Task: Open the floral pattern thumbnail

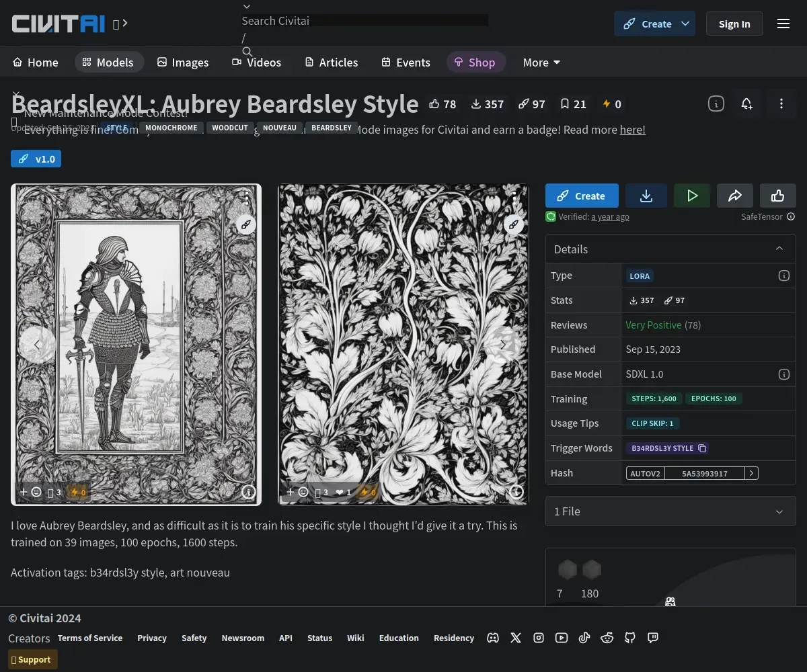Action: point(403,344)
